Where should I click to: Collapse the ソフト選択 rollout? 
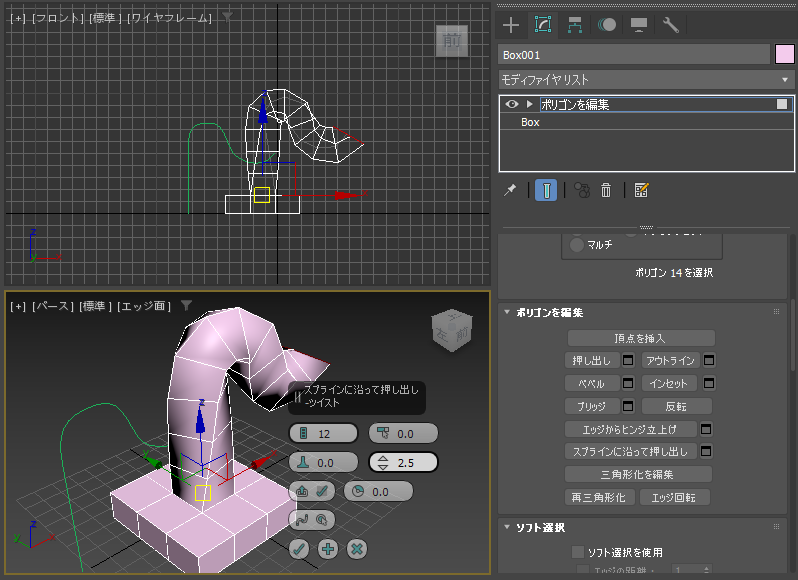point(507,527)
